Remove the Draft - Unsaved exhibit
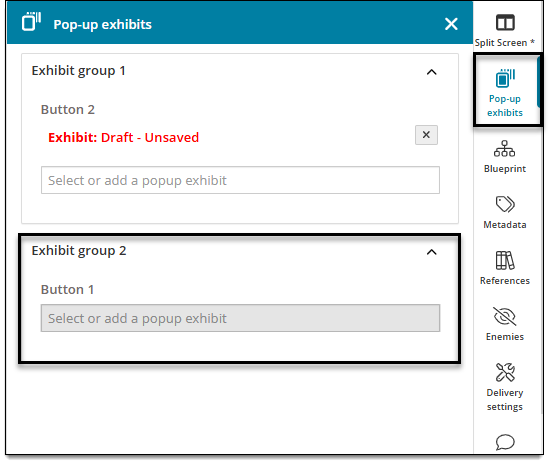Screen dimensions: 549x465 (x=426, y=135)
